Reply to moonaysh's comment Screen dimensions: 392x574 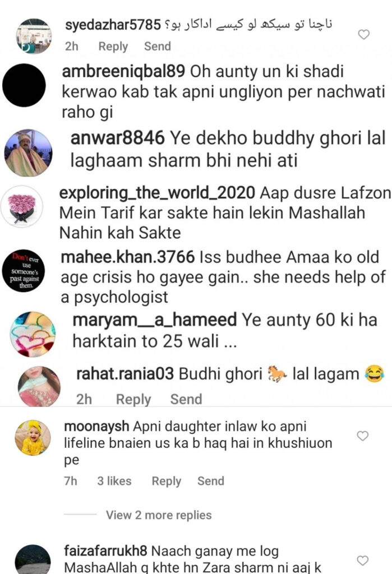(167, 481)
